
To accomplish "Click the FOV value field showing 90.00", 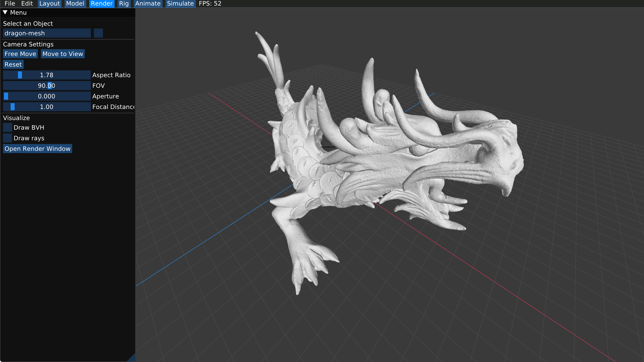I will click(47, 86).
